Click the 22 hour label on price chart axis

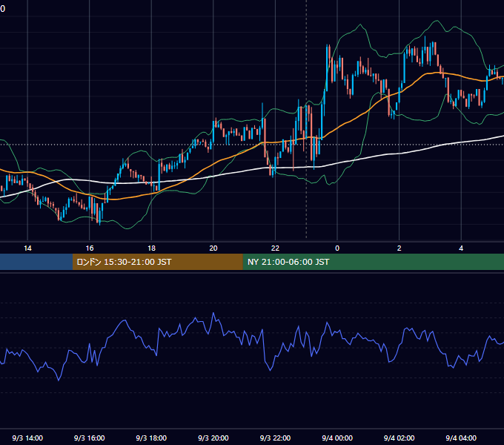(x=275, y=248)
